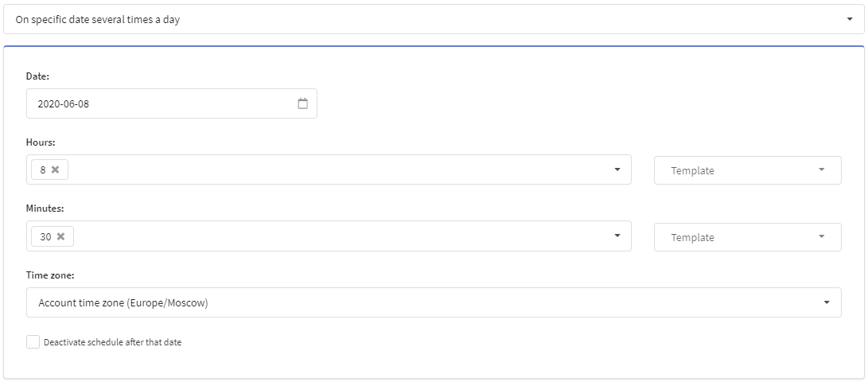
Task: Remove the 30 minutes tag
Action: [x=61, y=236]
